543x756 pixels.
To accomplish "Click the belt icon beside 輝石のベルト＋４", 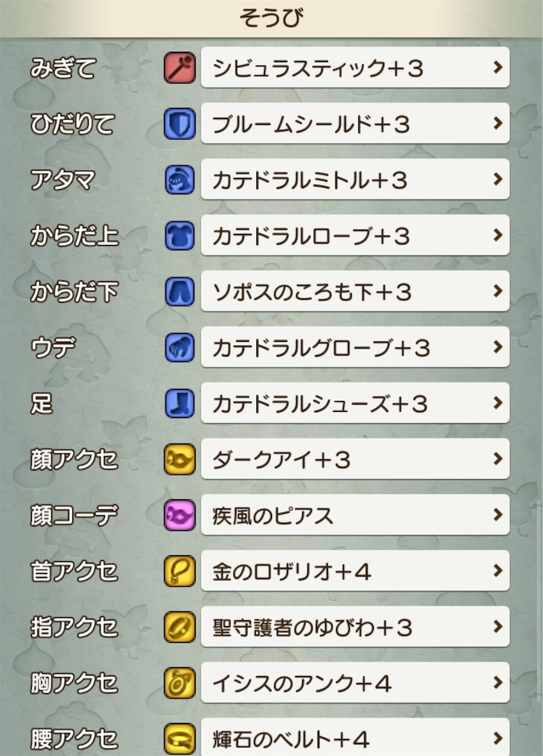I will click(x=179, y=738).
